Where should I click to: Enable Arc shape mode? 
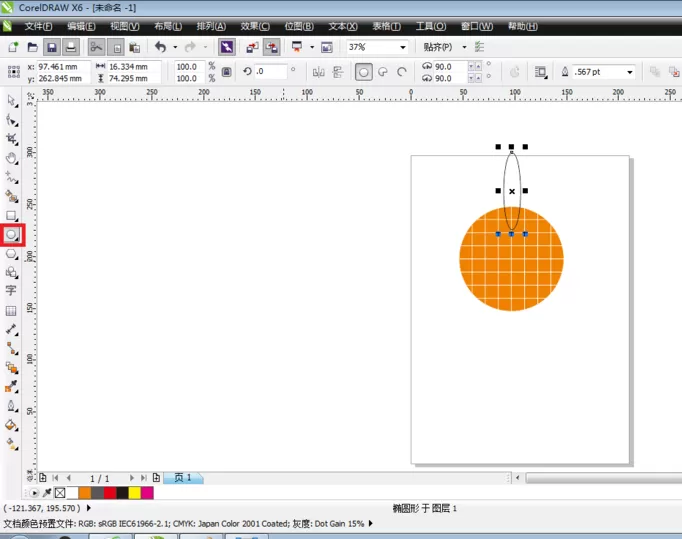pyautogui.click(x=402, y=72)
